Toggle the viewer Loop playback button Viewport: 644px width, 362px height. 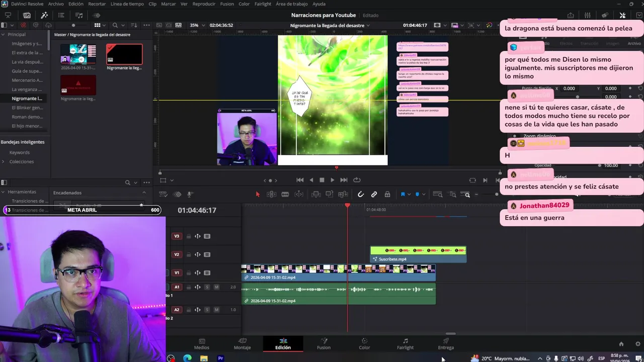tap(357, 180)
